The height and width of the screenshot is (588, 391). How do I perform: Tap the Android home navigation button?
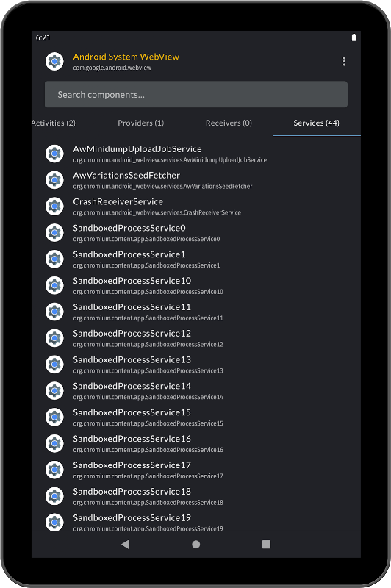[x=195, y=545]
